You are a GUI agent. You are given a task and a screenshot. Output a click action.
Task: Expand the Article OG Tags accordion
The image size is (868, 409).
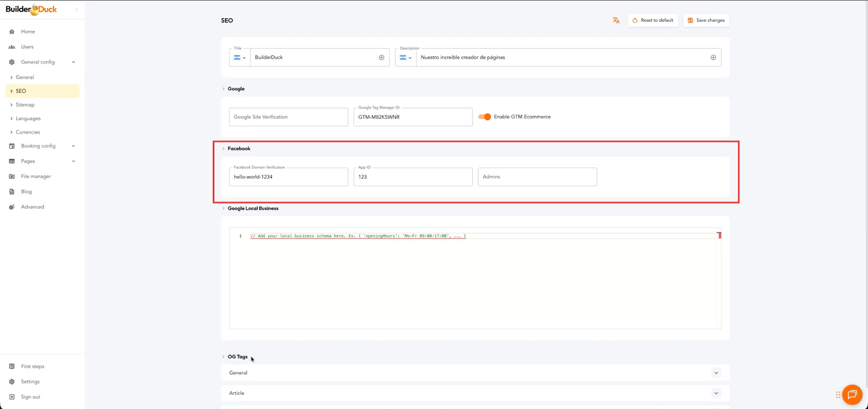coord(716,393)
